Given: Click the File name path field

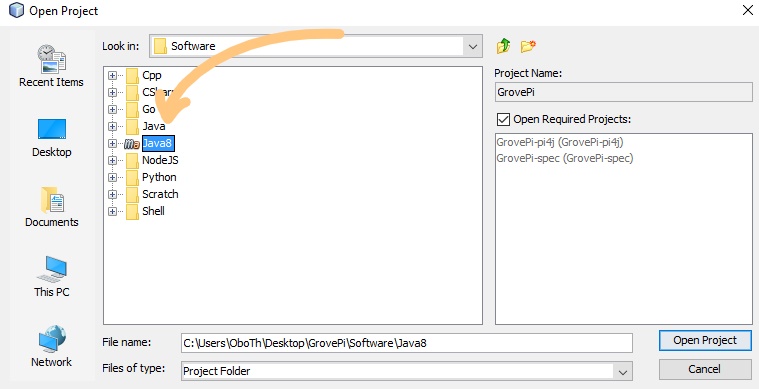Looking at the screenshot, I should (407, 343).
